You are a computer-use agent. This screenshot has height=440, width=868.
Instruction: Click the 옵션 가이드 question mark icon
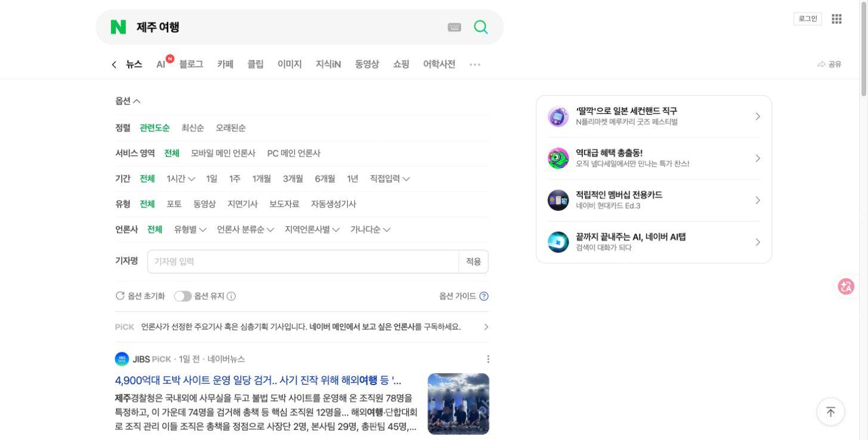pos(484,296)
